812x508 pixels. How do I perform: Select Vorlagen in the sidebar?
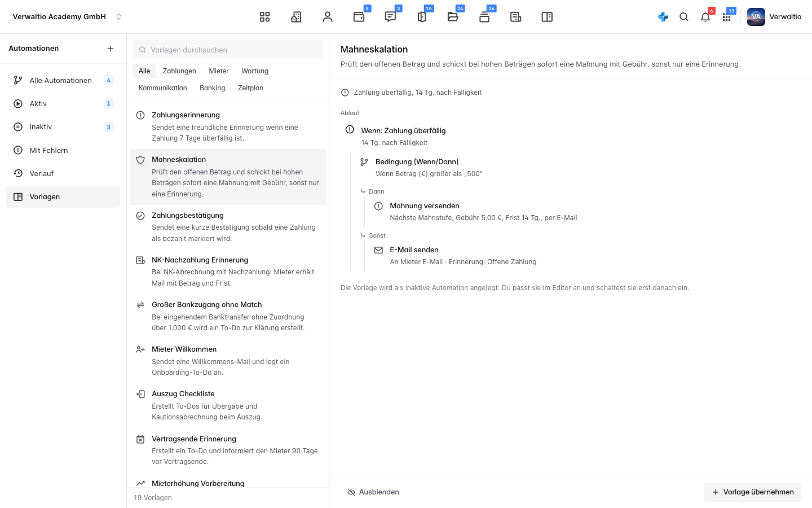click(x=63, y=197)
